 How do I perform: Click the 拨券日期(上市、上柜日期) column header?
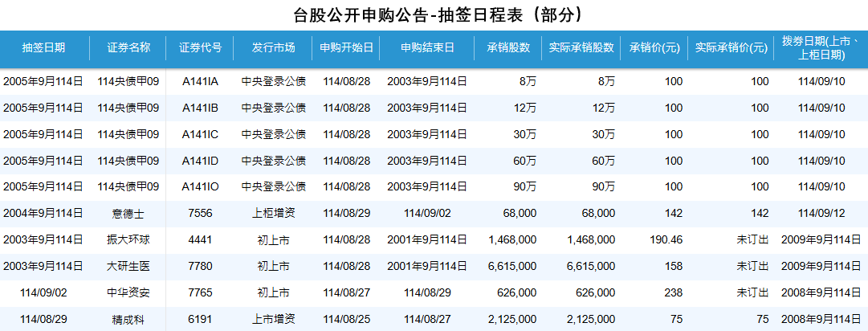coord(821,47)
